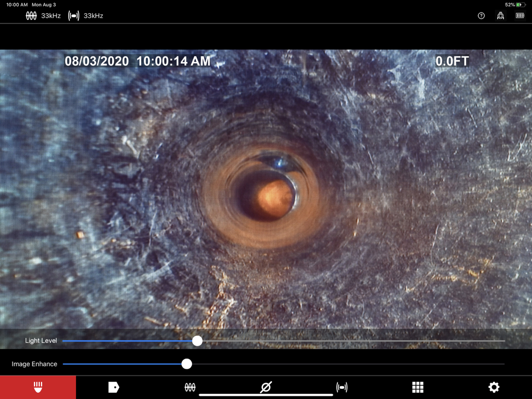Tap the zero counter slashed-circle icon
This screenshot has width=532, height=399.
click(x=266, y=387)
